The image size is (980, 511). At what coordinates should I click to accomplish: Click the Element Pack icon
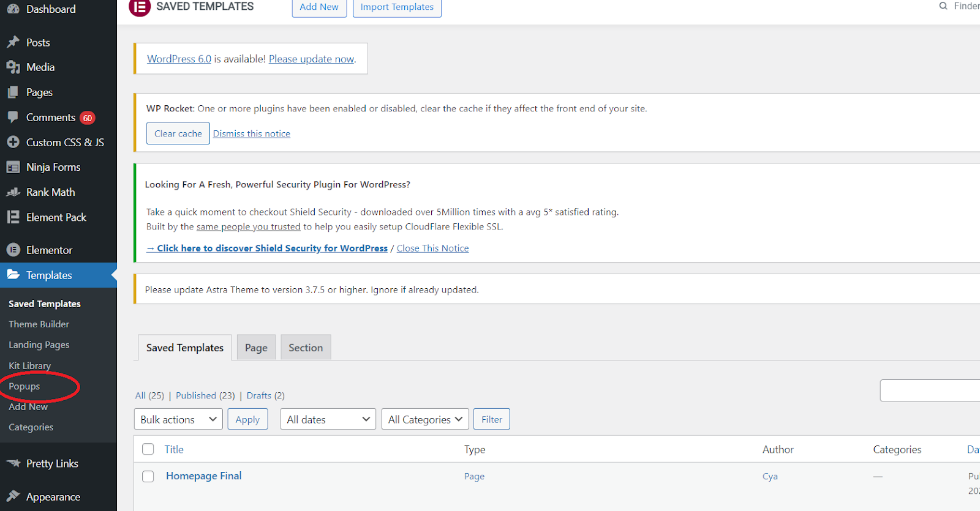pos(13,217)
